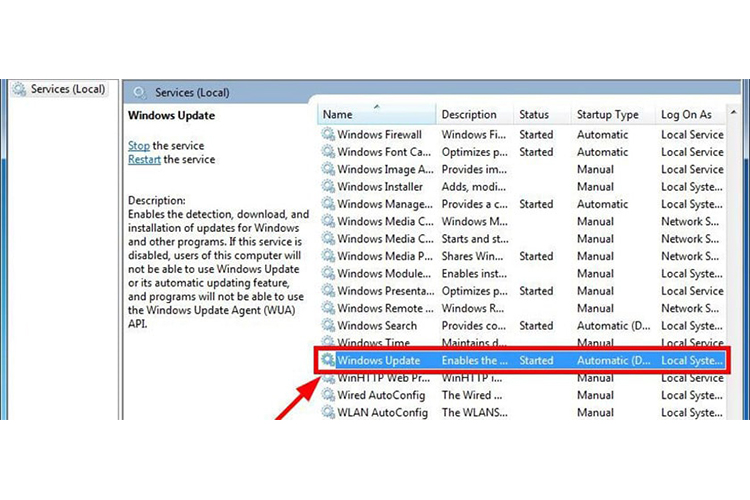Screen dimensions: 750x500
Task: Click the Wired AutoConfig gear icon
Action: tap(328, 395)
